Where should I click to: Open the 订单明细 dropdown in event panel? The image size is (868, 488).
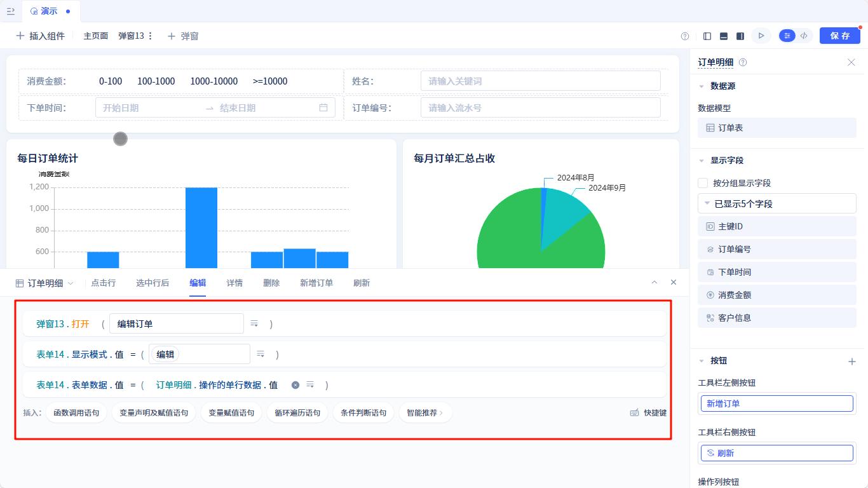pos(71,282)
